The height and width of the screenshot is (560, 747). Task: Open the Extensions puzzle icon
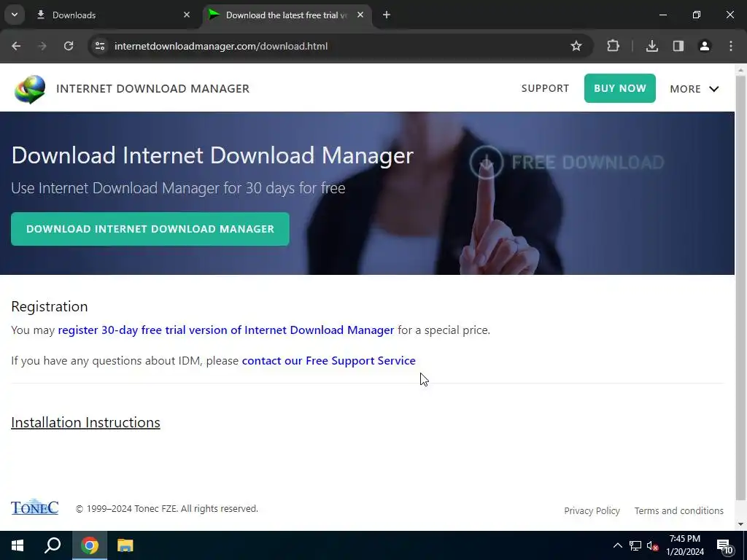pyautogui.click(x=613, y=46)
